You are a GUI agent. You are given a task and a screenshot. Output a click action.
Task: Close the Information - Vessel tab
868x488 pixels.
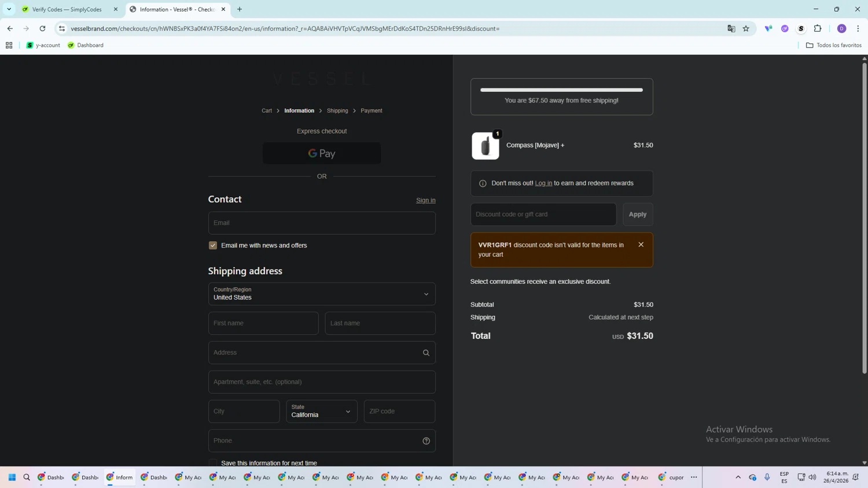click(223, 9)
